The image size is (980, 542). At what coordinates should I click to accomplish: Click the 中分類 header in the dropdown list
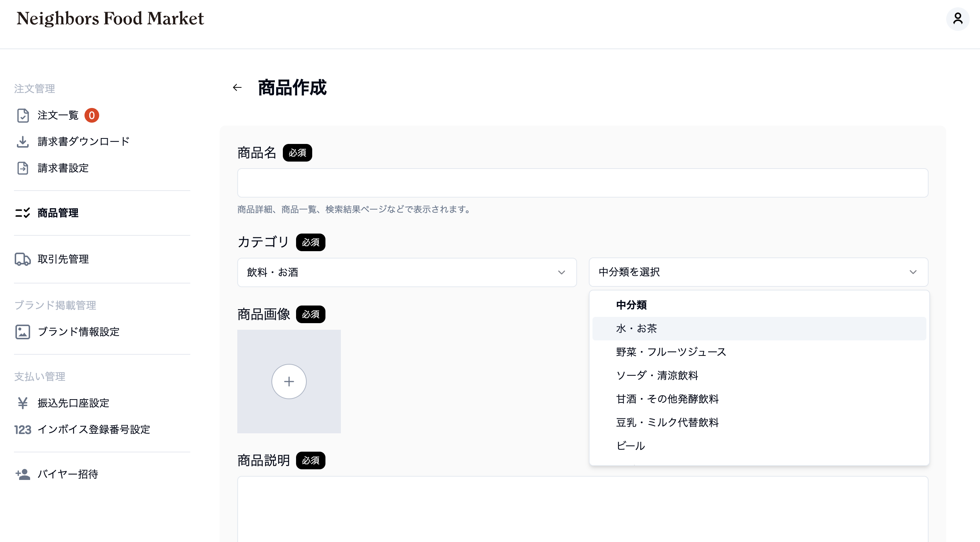(631, 305)
